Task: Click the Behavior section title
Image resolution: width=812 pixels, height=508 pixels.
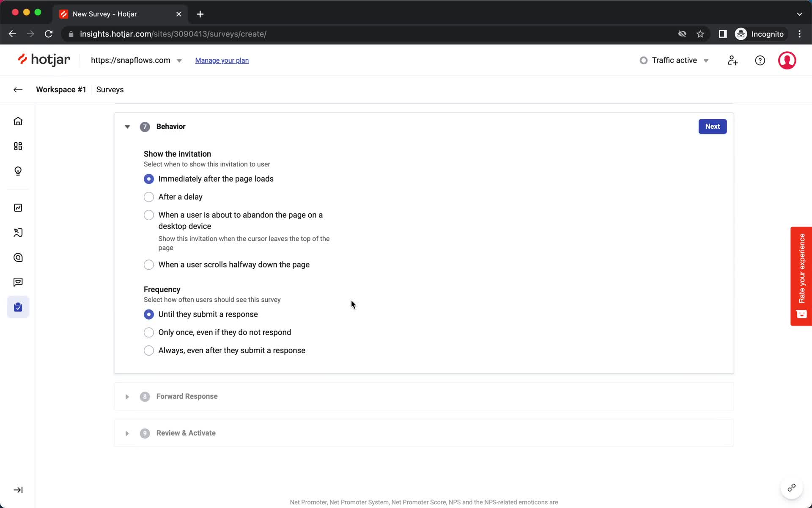Action: tap(171, 127)
